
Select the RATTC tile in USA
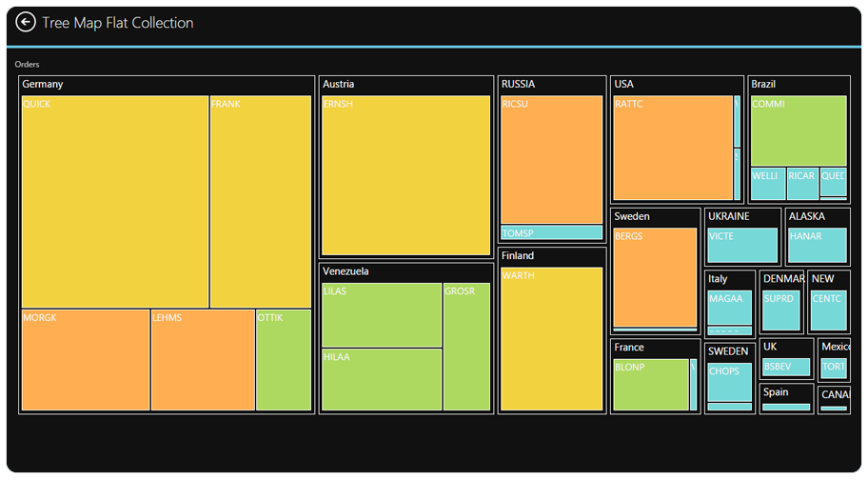[x=673, y=148]
